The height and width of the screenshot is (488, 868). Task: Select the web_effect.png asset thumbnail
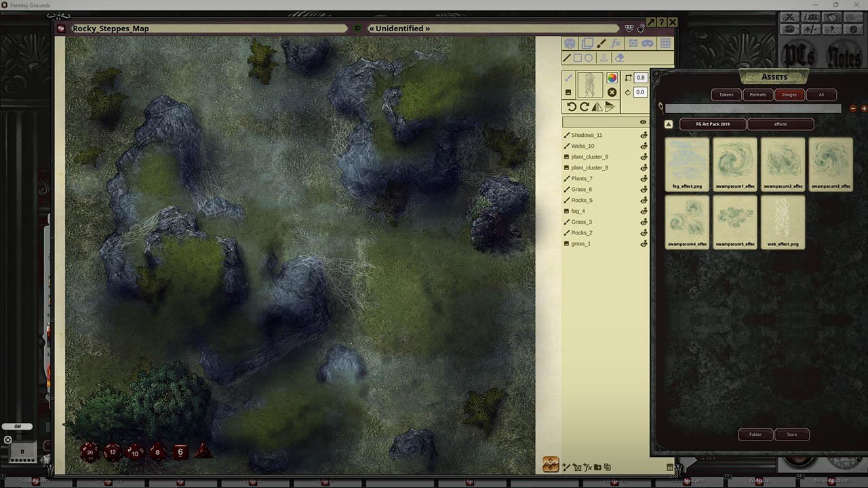783,222
